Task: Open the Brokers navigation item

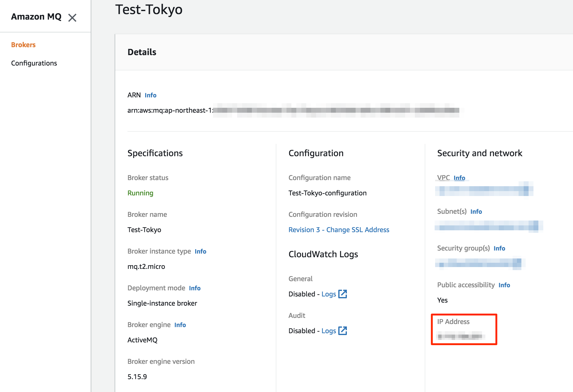Action: tap(23, 45)
